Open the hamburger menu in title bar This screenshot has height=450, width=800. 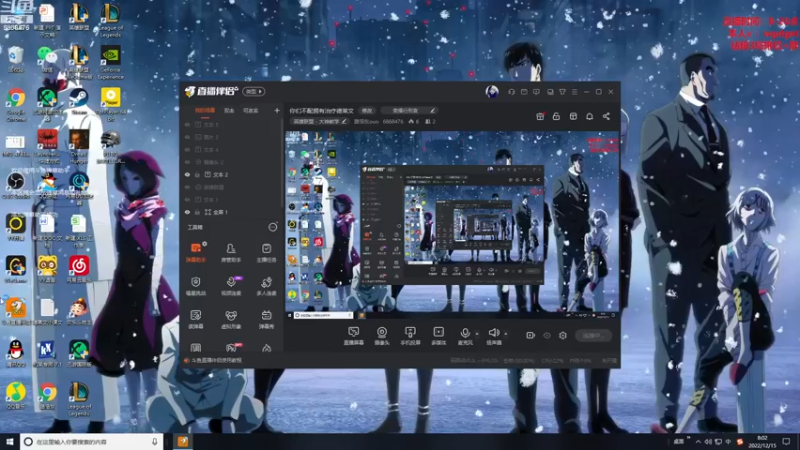point(574,92)
